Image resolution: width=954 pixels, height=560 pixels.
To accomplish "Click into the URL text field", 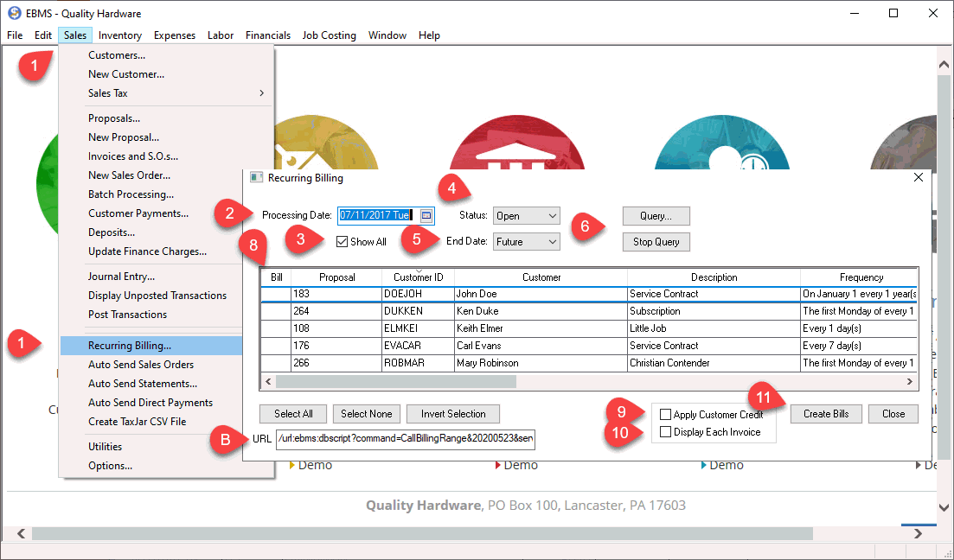I will pyautogui.click(x=405, y=439).
